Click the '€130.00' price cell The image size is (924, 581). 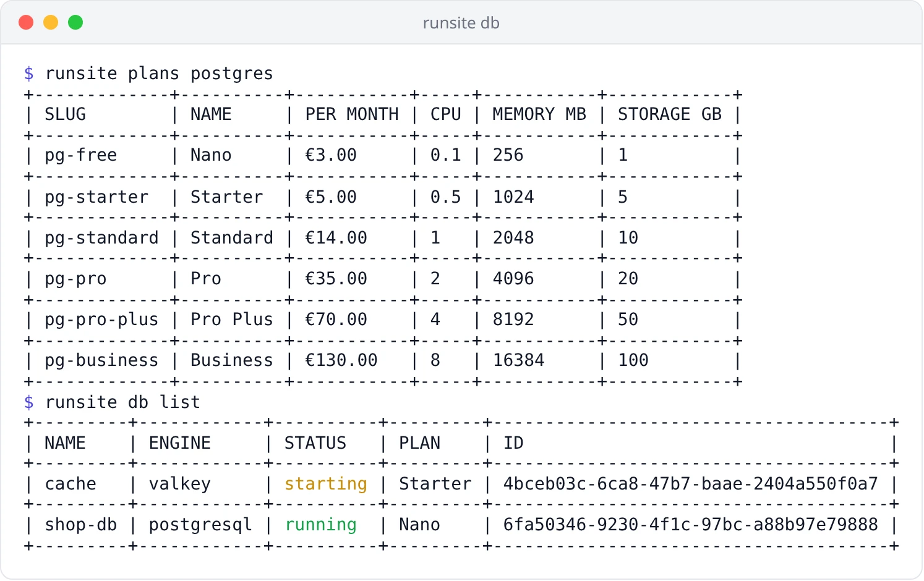pyautogui.click(x=341, y=360)
